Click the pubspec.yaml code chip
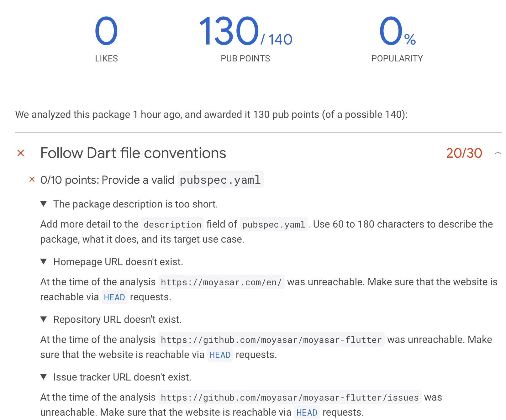The height and width of the screenshot is (420, 506). pyautogui.click(x=220, y=180)
